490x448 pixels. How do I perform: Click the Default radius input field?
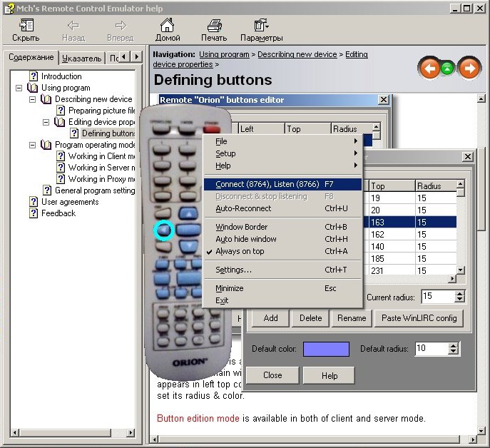[x=432, y=349]
